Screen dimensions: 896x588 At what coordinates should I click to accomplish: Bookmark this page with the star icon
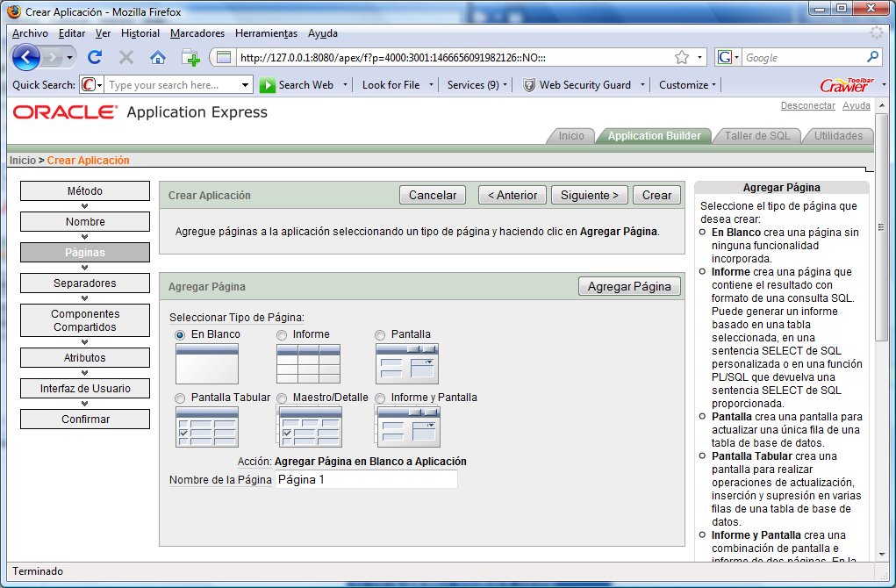(682, 57)
